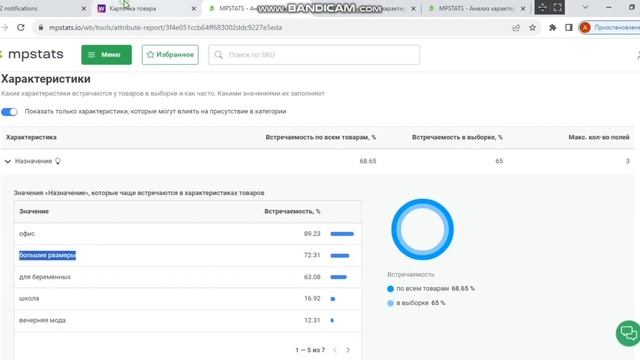Click the mpstats logo
This screenshot has height=360, width=640.
coord(33,54)
